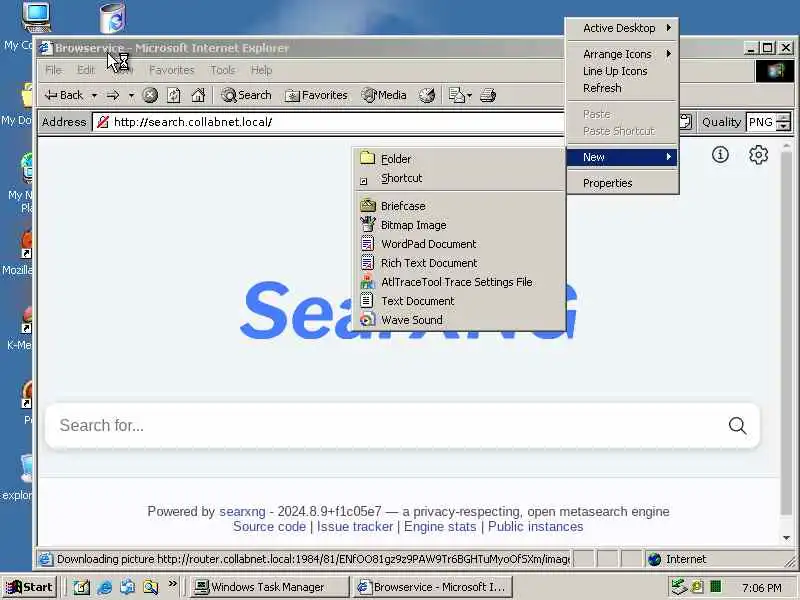Adjust the Quality PNG stepper
The height and width of the screenshot is (600, 800).
click(x=783, y=122)
